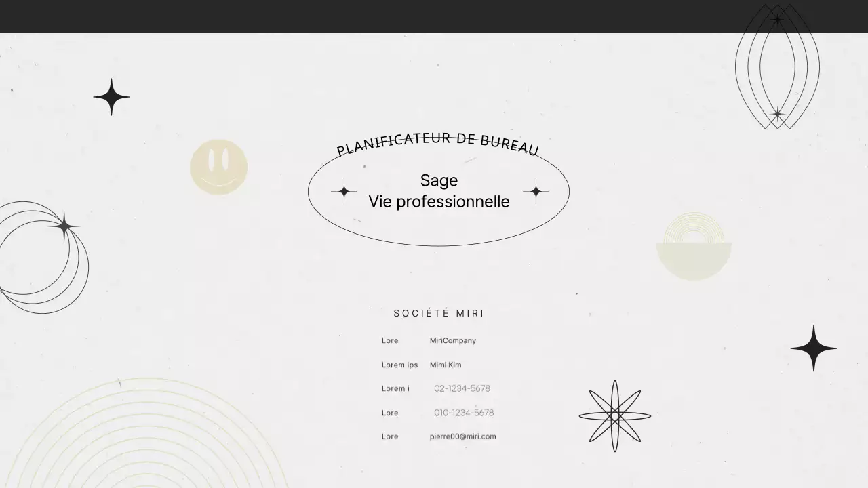Screen dimensions: 868x488
Task: Click the black four-pointed star at top left
Action: [x=111, y=97]
